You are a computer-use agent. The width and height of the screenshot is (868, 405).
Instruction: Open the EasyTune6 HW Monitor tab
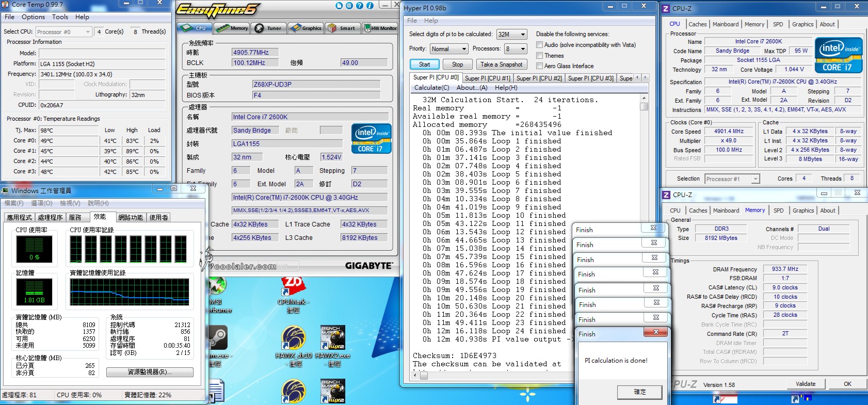pyautogui.click(x=380, y=28)
